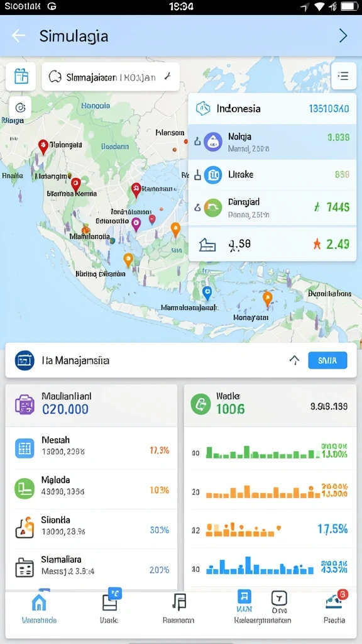
Task: Click the red pin near Ramanan label
Action: coord(136,189)
